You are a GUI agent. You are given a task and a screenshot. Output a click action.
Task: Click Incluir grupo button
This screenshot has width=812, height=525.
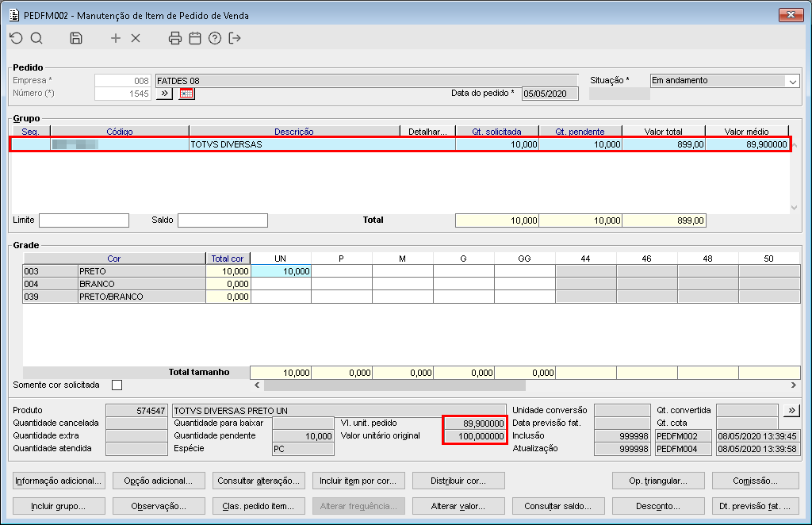point(59,506)
